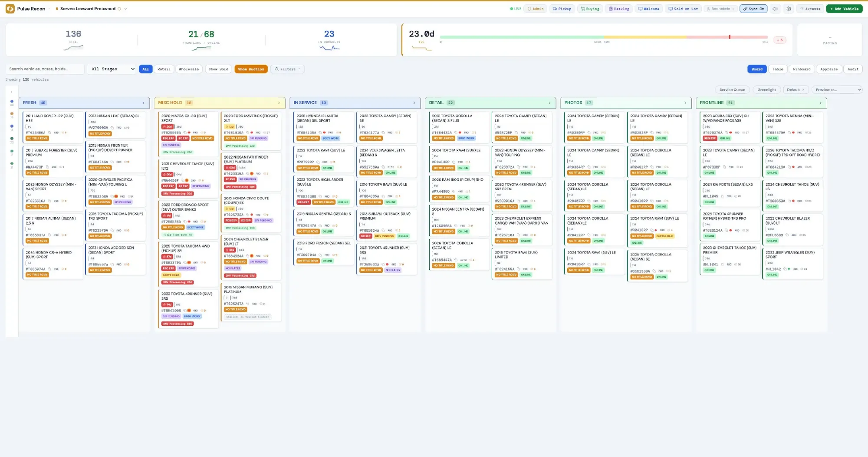Switch to the Pinboard view tab
Viewport: 868px width, 457px height.
802,69
